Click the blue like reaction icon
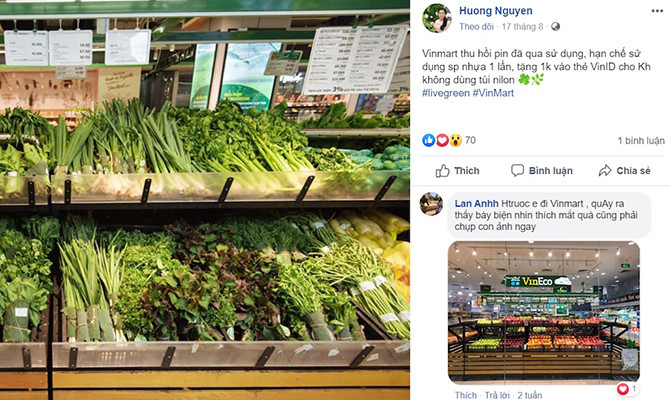This screenshot has width=670, height=400. point(429,140)
